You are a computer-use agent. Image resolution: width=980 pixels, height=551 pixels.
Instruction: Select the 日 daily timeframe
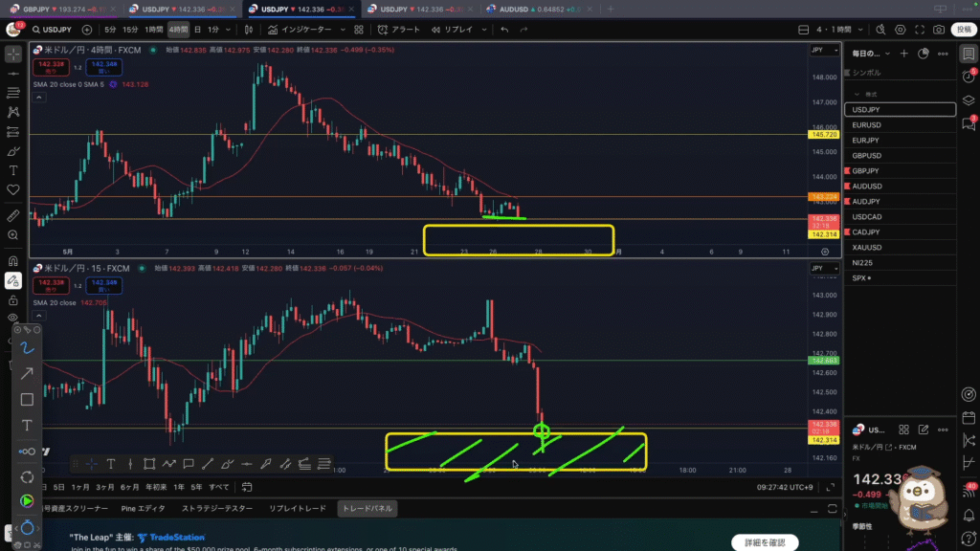coord(197,30)
